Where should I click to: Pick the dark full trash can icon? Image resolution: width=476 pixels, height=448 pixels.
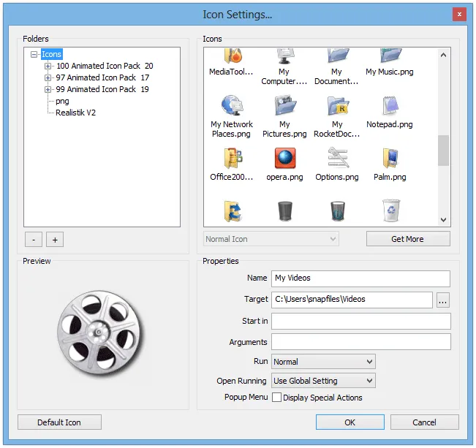[x=338, y=211]
